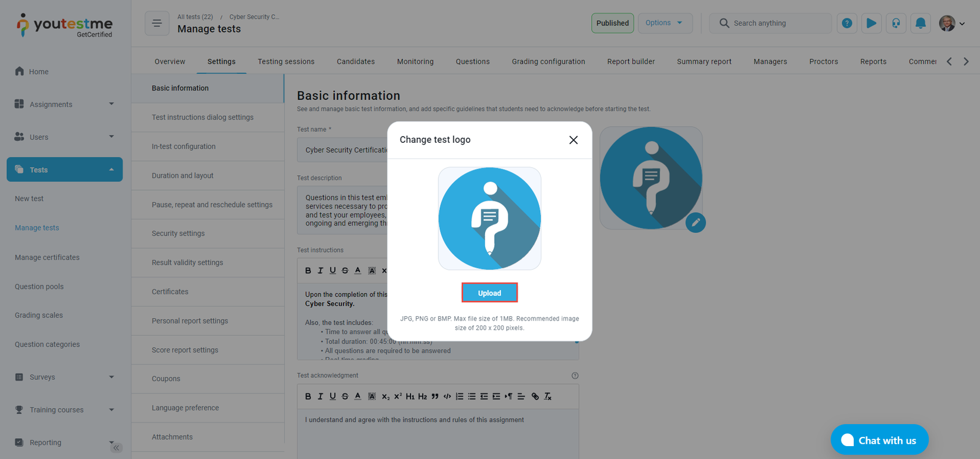Click the Published status button
The width and height of the screenshot is (980, 459).
click(612, 23)
